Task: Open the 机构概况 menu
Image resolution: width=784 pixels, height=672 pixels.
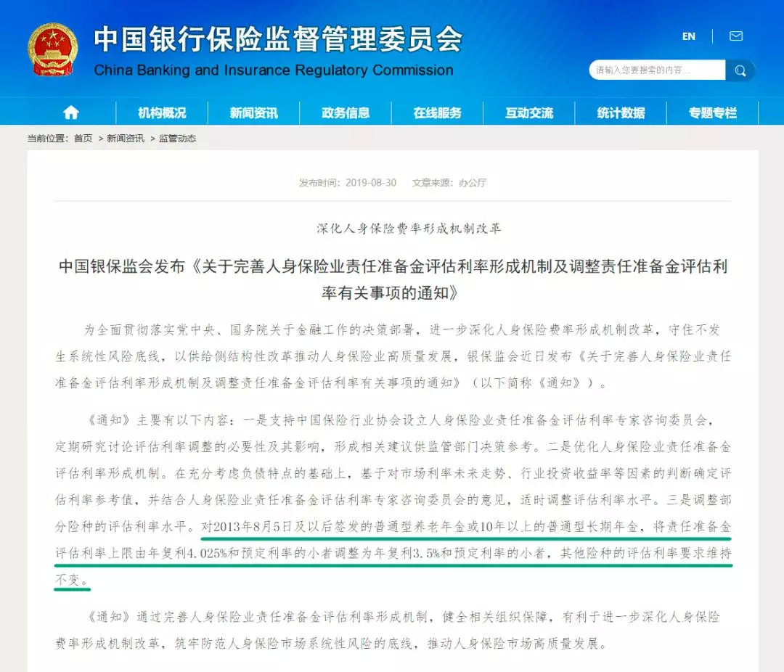Action: [162, 113]
